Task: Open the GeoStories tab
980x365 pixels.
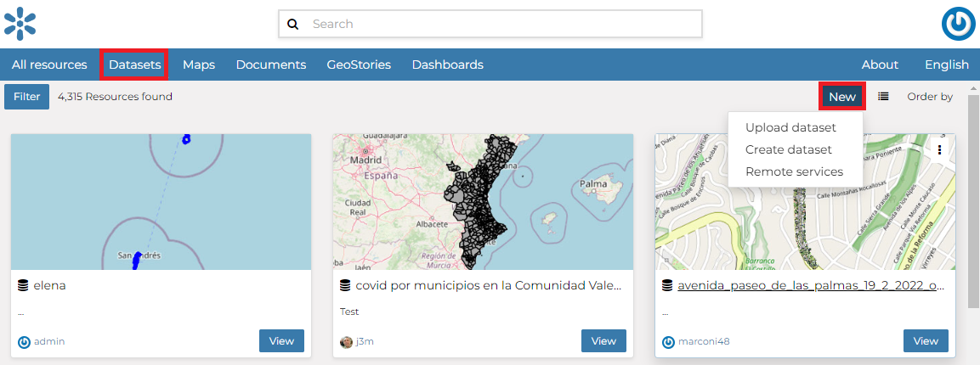Action: click(x=359, y=65)
